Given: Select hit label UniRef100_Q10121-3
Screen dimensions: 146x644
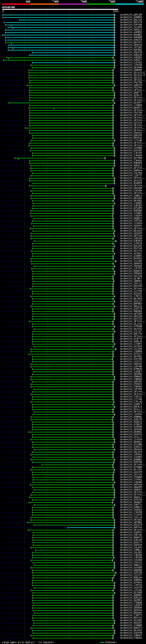Looking at the screenshot, I should point(132,75).
